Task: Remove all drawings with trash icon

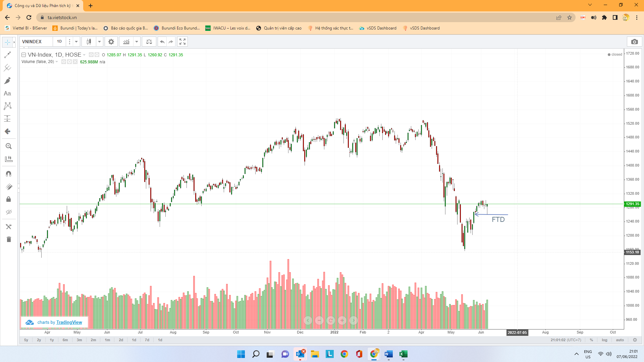Action: 9,239
